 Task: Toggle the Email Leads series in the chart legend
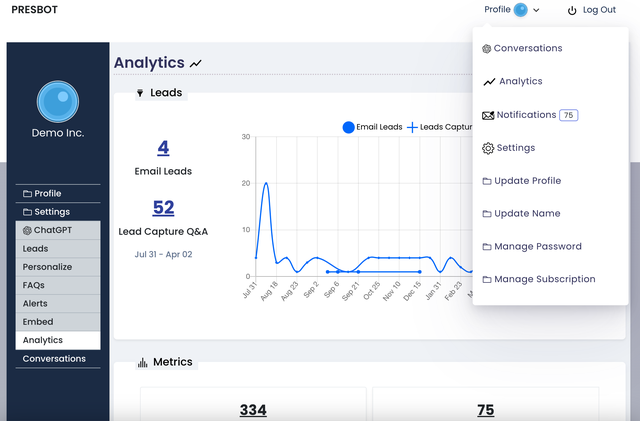pos(373,127)
